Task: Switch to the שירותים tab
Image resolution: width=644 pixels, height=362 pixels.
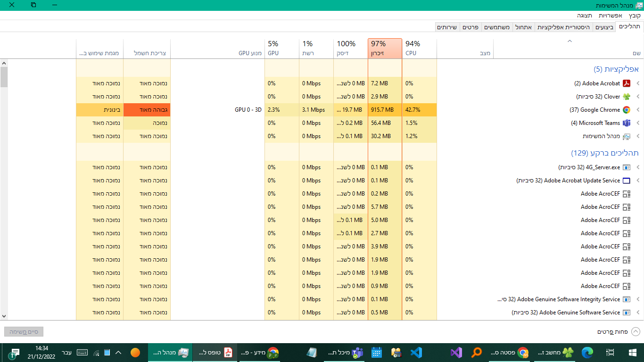Action: (x=447, y=27)
